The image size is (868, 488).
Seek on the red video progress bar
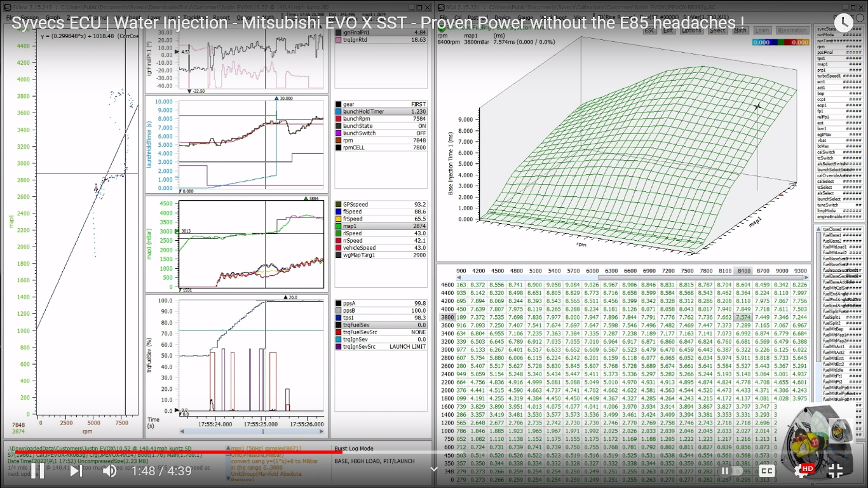coord(191,453)
